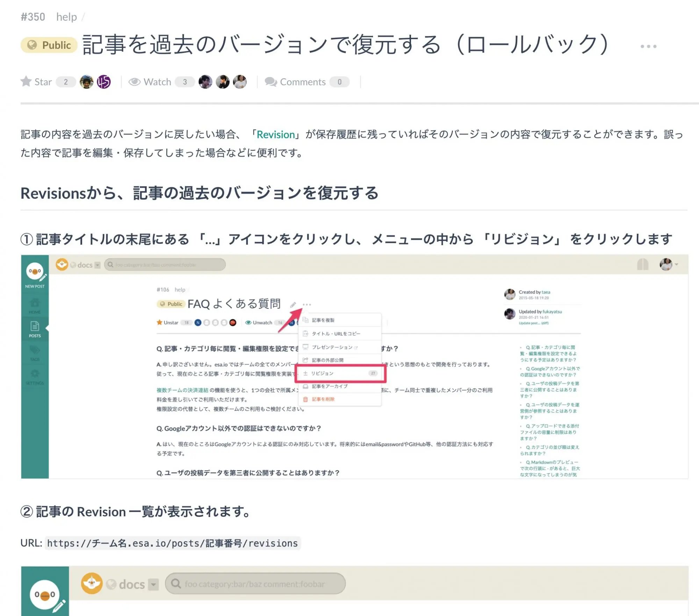Click the step ① heading about the リビジョン menu
This screenshot has width=699, height=616.
click(346, 239)
